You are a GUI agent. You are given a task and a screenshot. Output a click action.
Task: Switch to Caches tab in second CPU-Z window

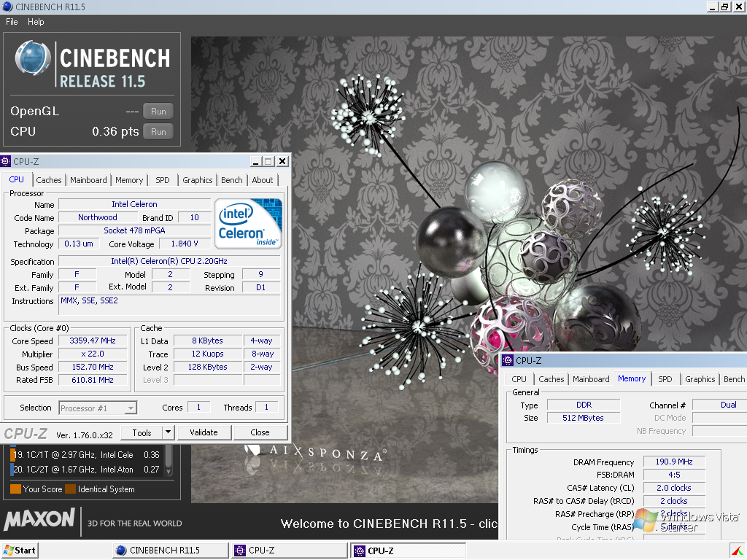[x=551, y=379]
